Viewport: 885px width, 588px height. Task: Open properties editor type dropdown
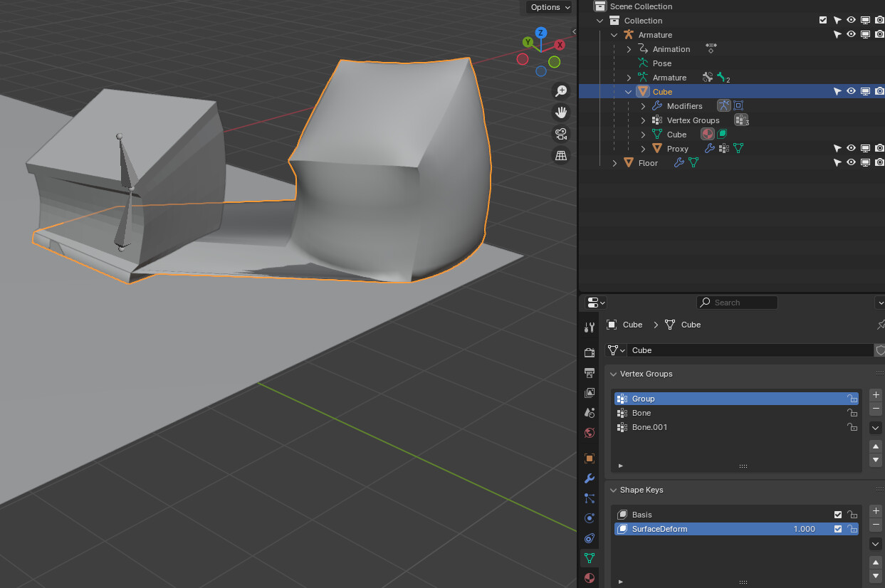pos(596,303)
